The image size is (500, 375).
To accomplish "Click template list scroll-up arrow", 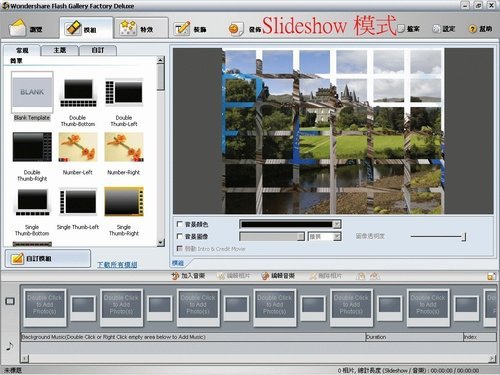I will [x=161, y=60].
